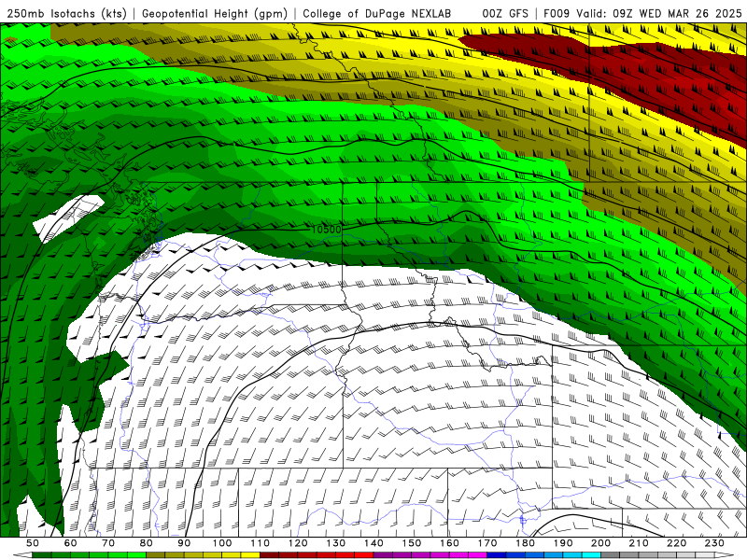The image size is (747, 560).
Task: Click the '110' legend value
Action: (x=261, y=543)
